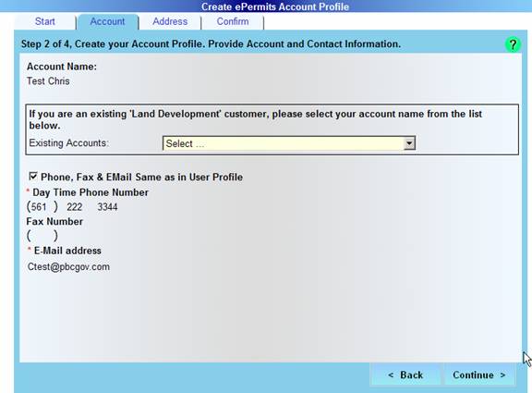This screenshot has width=532, height=393.
Task: Switch to the Start tab
Action: pyautogui.click(x=44, y=22)
